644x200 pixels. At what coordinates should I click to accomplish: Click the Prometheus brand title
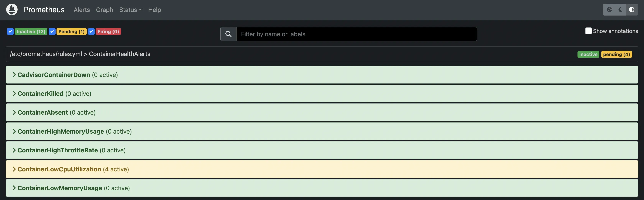[x=44, y=10]
